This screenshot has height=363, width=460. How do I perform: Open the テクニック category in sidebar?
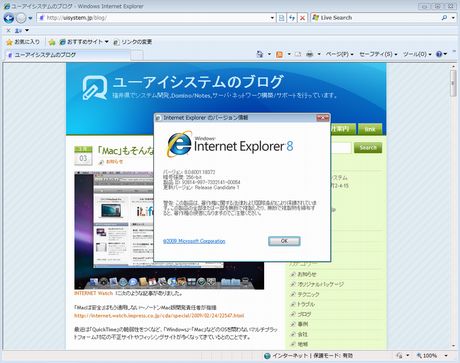click(308, 294)
